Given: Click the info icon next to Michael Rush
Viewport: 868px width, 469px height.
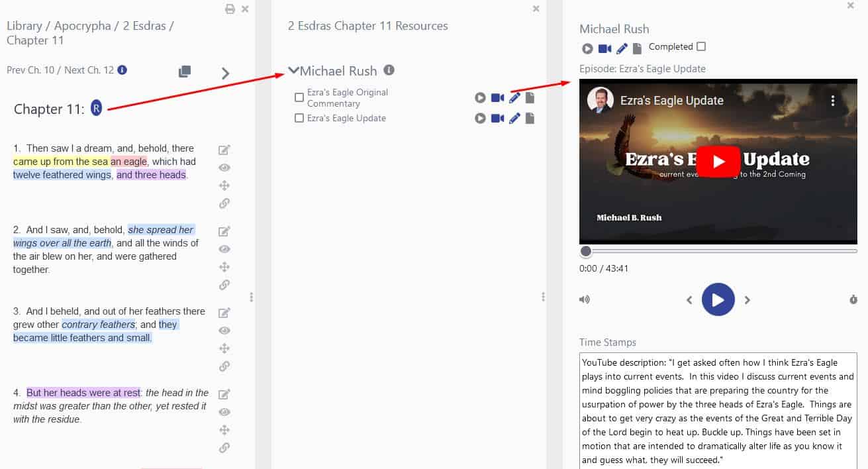Looking at the screenshot, I should (x=389, y=70).
